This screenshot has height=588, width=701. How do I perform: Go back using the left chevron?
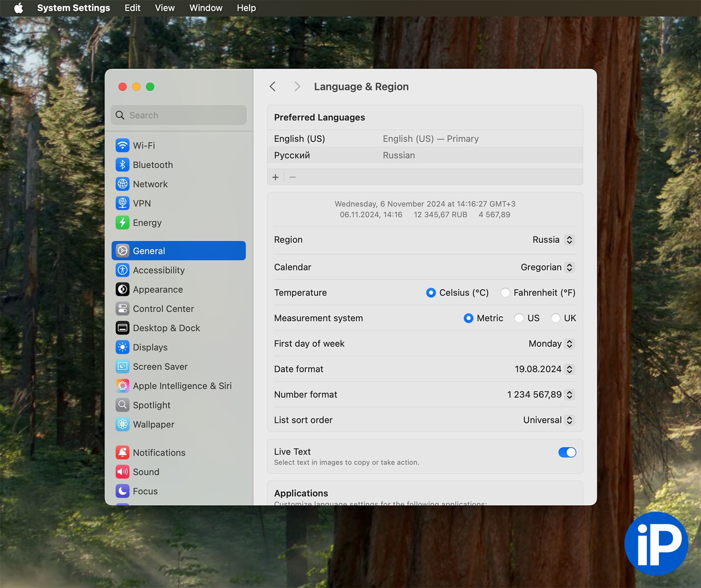click(273, 86)
